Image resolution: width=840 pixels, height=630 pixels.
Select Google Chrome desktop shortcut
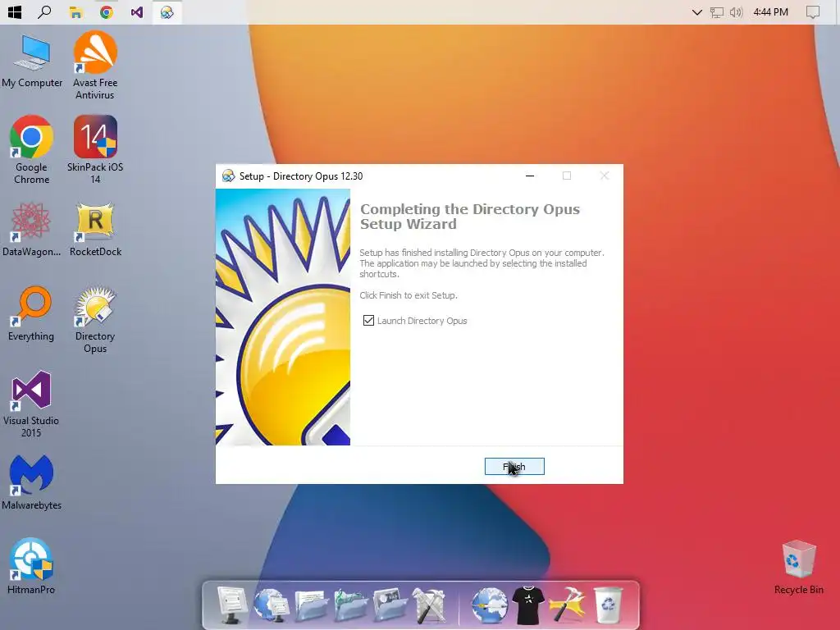coord(32,150)
